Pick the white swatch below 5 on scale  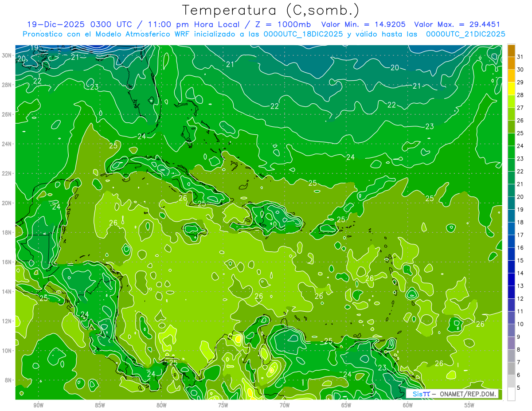pyautogui.click(x=511, y=394)
